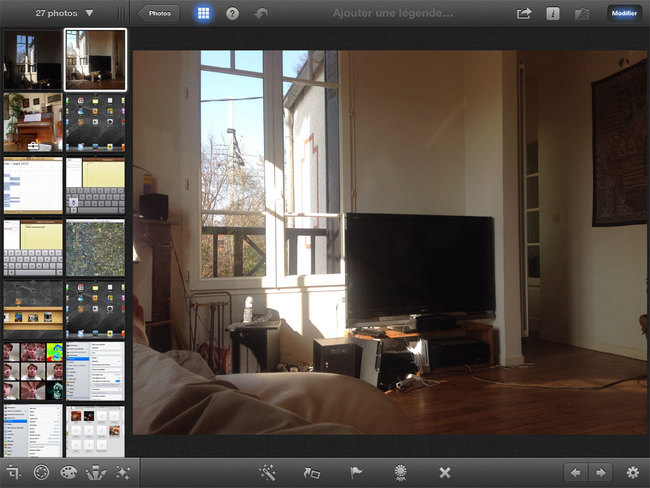Image resolution: width=650 pixels, height=488 pixels.
Task: Grab the thumbnail panel handle
Action: (x=122, y=13)
